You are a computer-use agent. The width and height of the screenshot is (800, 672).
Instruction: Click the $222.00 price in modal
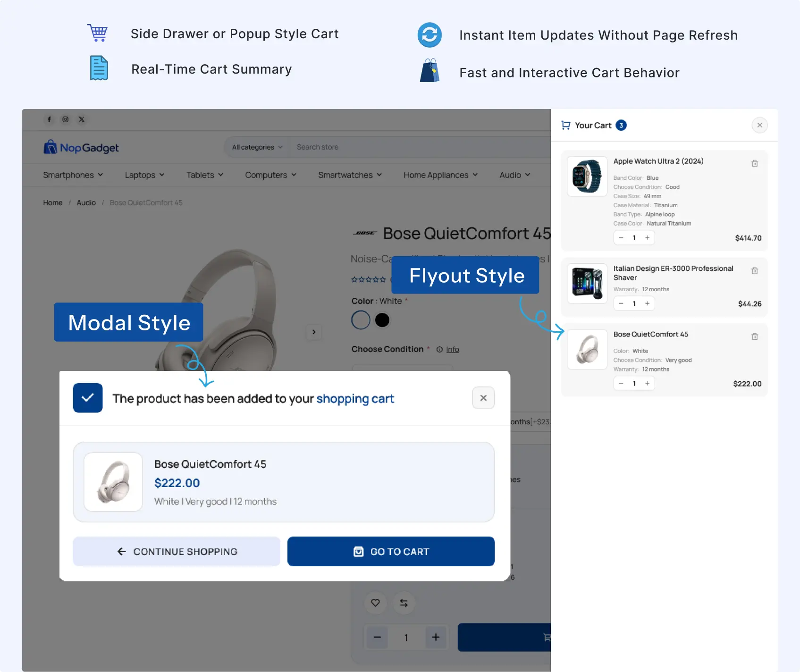(x=177, y=483)
